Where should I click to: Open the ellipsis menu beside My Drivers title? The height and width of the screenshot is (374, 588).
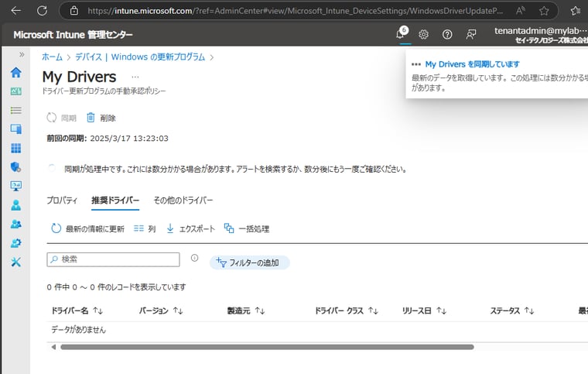135,77
